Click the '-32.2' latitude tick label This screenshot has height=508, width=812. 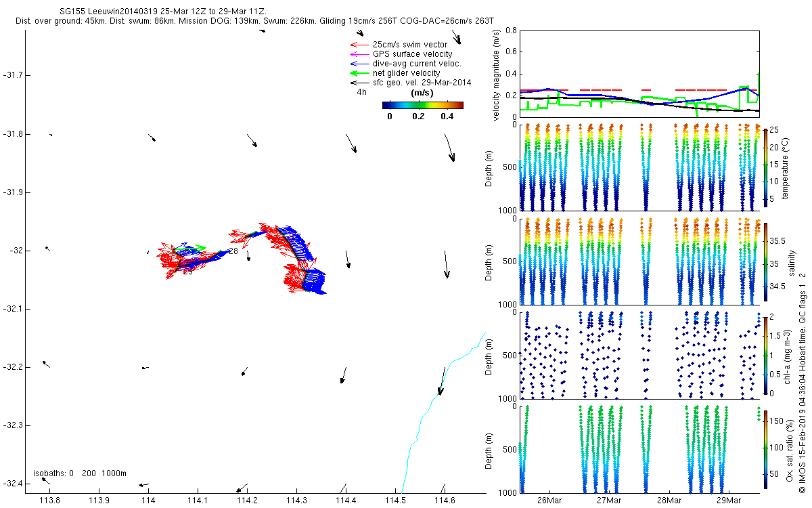tap(13, 367)
